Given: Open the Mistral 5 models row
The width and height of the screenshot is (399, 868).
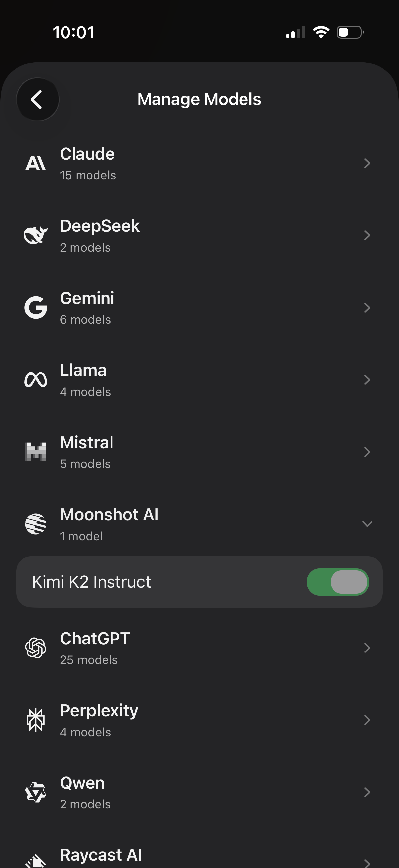Looking at the screenshot, I should [x=199, y=452].
